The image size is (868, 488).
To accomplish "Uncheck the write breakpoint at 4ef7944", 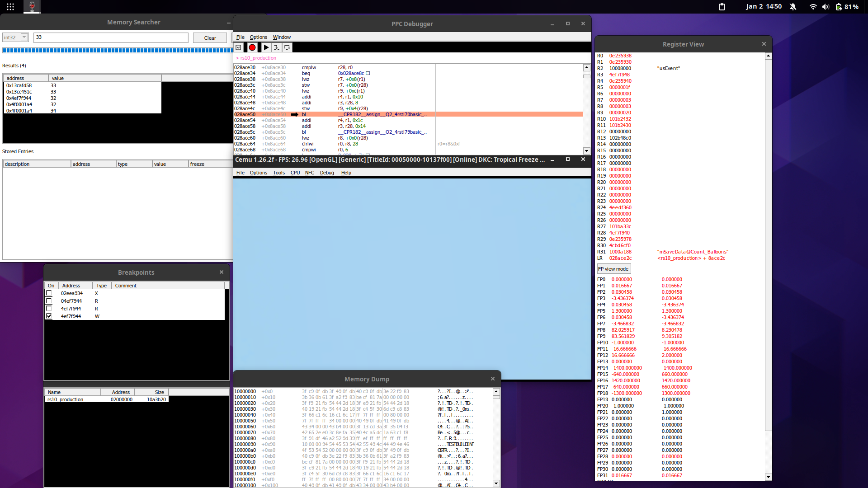I will point(49,316).
